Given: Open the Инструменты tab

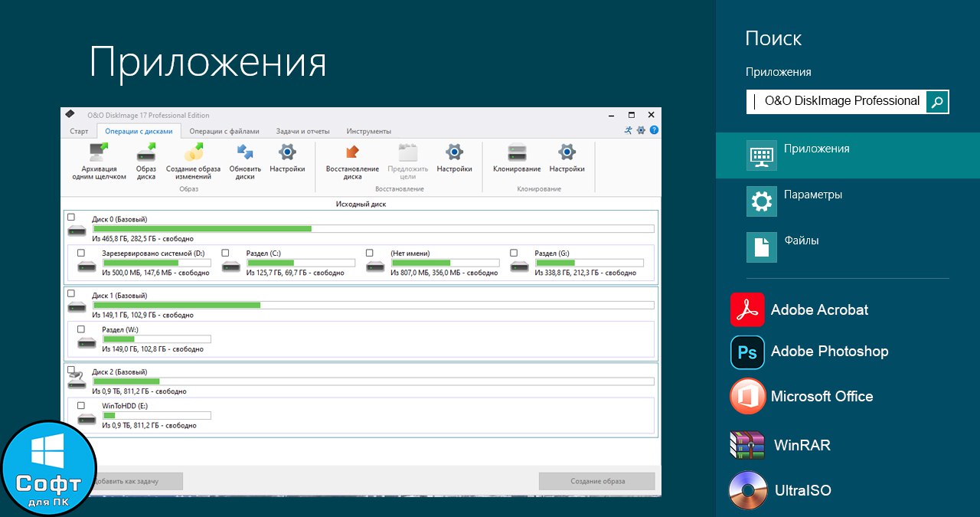Looking at the screenshot, I should click(x=368, y=131).
